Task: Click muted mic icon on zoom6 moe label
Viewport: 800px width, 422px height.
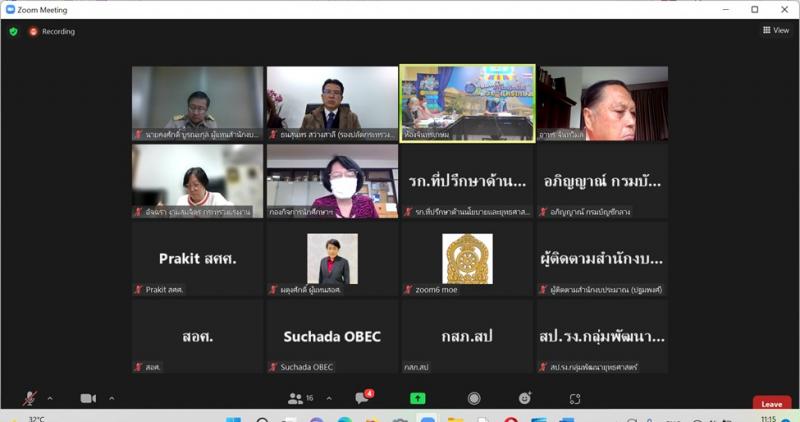Action: coord(408,289)
